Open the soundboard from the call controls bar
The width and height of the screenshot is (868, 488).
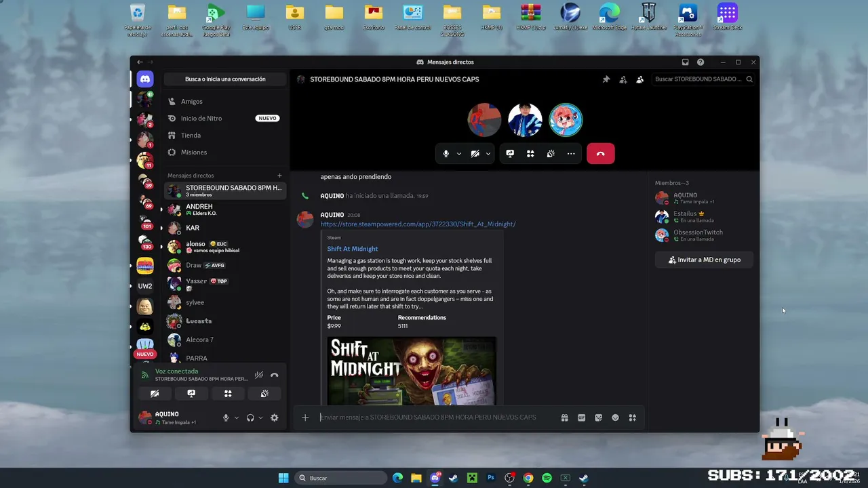[x=551, y=154]
